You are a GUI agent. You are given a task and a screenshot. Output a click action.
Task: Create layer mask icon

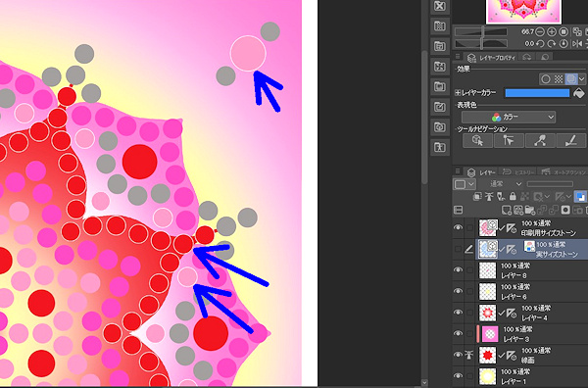pos(565,211)
